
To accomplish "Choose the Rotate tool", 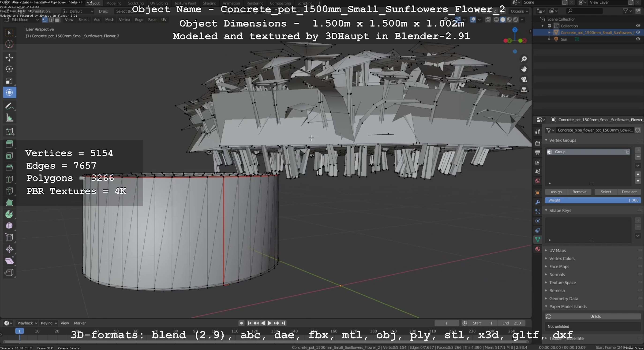I will (x=9, y=69).
